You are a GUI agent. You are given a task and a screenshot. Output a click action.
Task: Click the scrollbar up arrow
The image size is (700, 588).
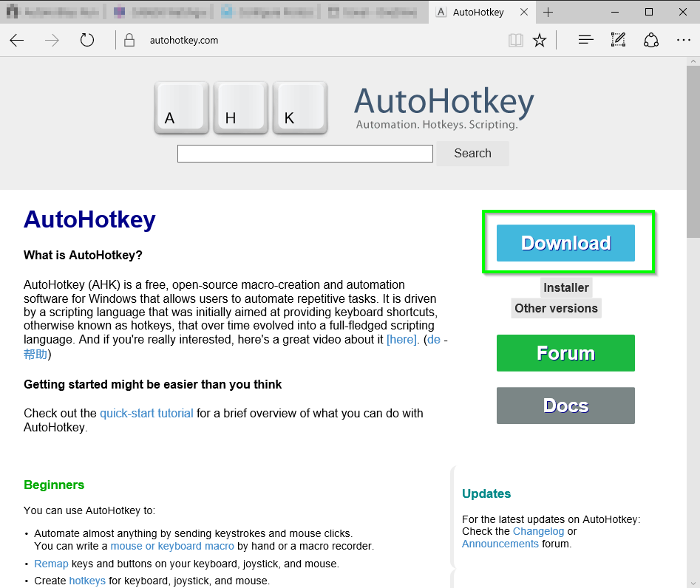pos(693,61)
